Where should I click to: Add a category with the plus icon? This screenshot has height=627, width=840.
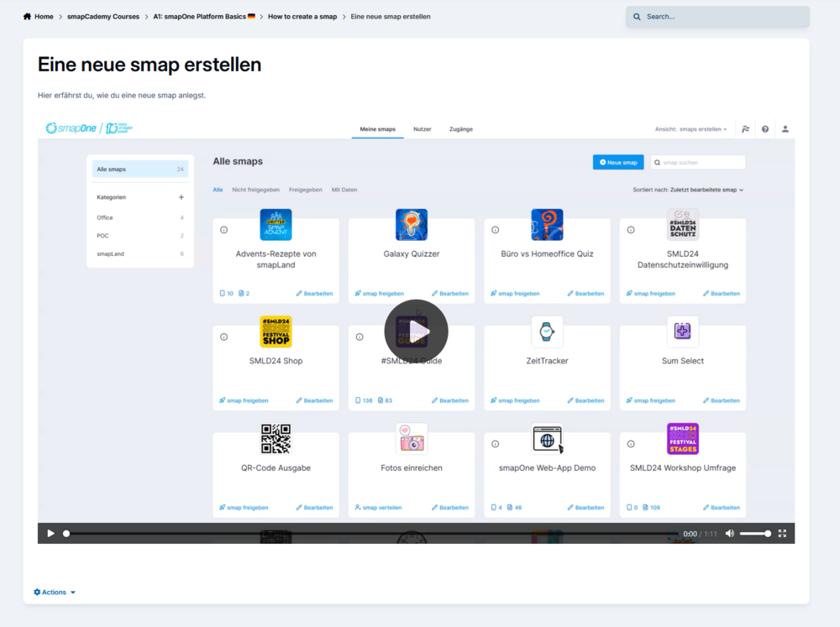(181, 197)
